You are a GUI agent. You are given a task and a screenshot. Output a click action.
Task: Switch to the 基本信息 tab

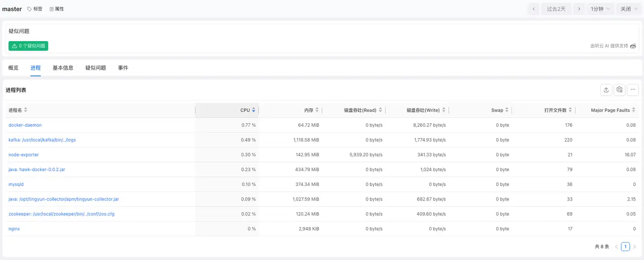pyautogui.click(x=63, y=68)
